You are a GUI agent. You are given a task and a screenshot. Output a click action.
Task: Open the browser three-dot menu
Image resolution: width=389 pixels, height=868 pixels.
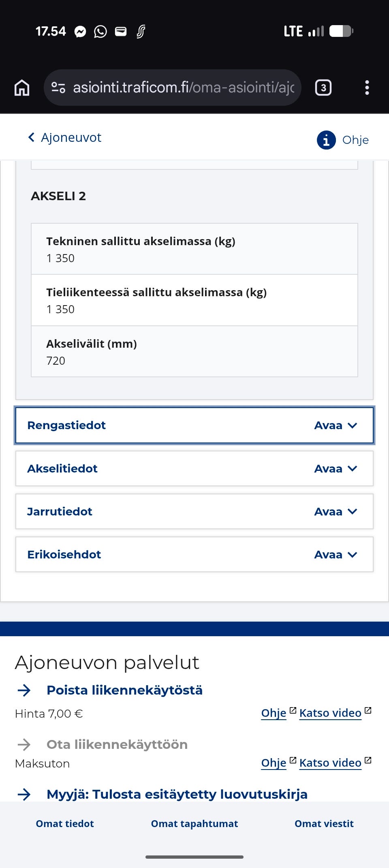[367, 88]
